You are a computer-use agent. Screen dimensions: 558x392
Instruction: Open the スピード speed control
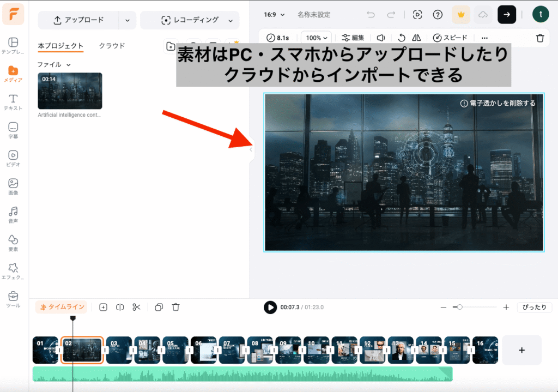450,38
